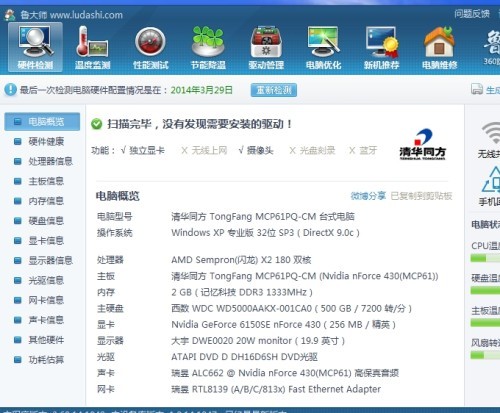The height and width of the screenshot is (413, 500).
Task: Click 已复制到剪贴板 clipboard text
Action: click(x=422, y=196)
